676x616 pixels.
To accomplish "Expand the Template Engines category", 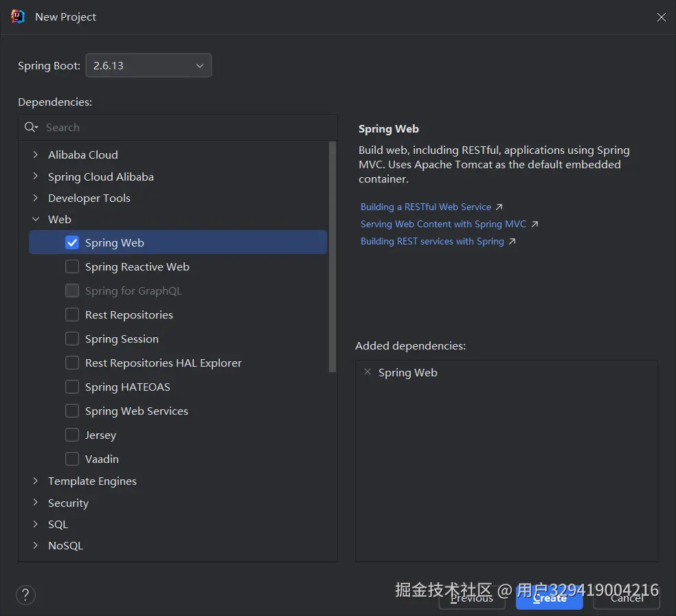I will (36, 481).
